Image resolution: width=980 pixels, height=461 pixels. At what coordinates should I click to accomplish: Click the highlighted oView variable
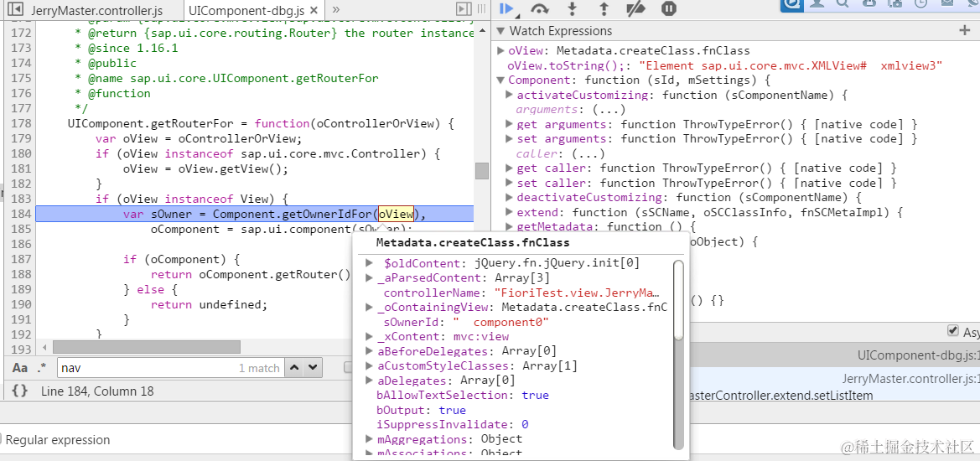(x=397, y=215)
